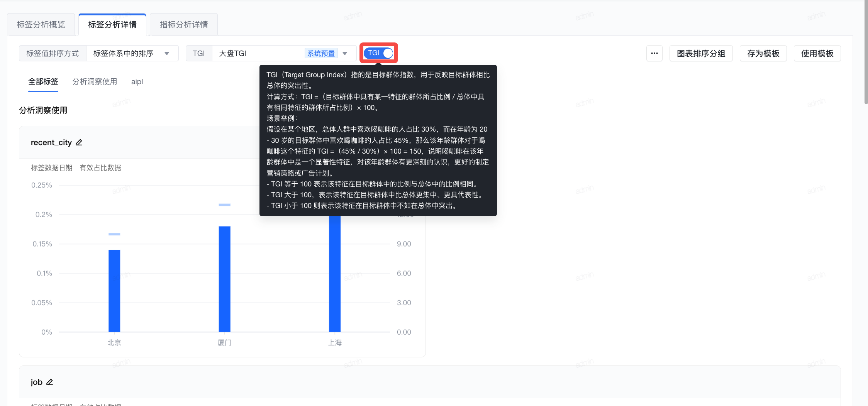Edit the job card title pencil icon

coord(49,382)
